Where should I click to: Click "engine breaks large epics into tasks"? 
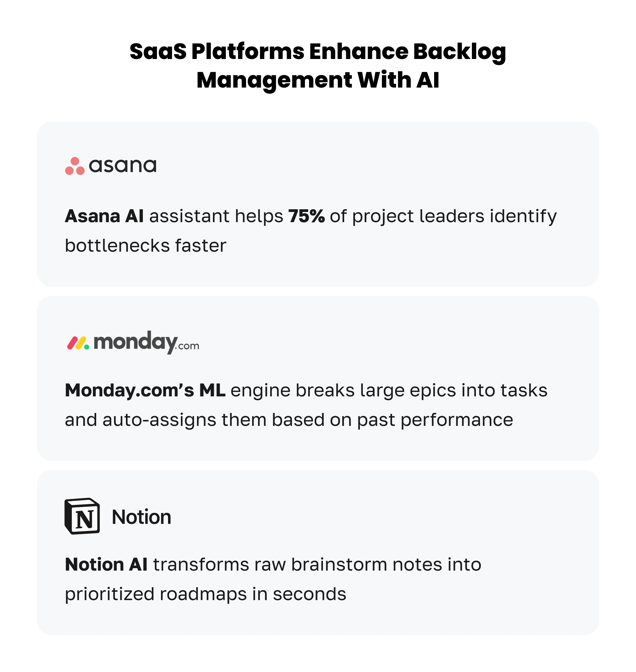tap(389, 390)
